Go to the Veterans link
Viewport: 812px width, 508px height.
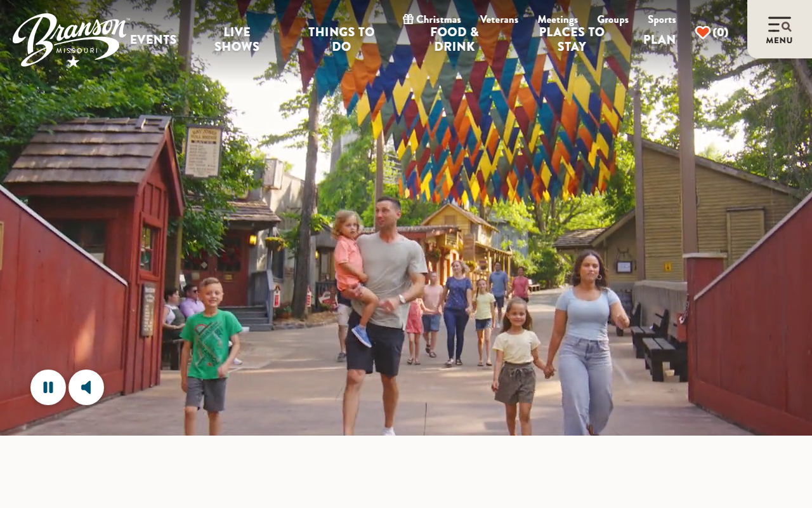click(499, 19)
